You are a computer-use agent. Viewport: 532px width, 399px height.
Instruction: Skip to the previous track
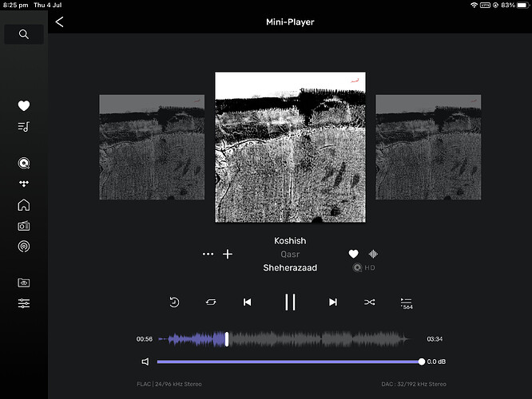248,302
